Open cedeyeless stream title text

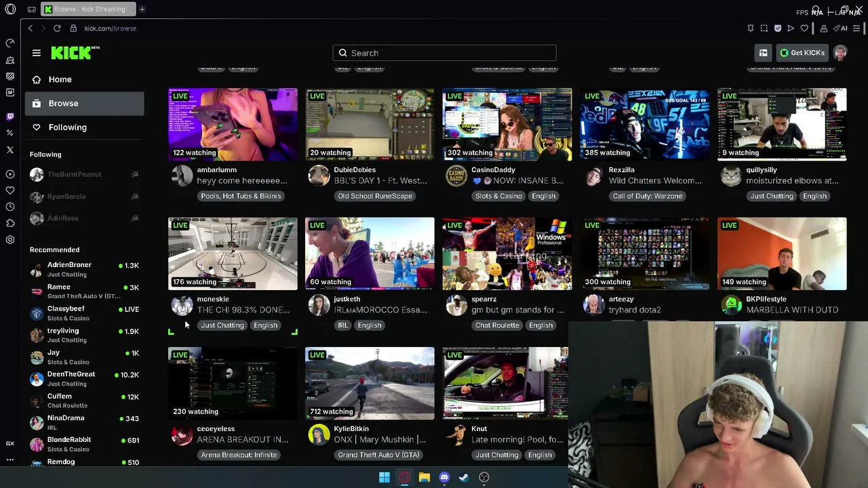(x=243, y=439)
